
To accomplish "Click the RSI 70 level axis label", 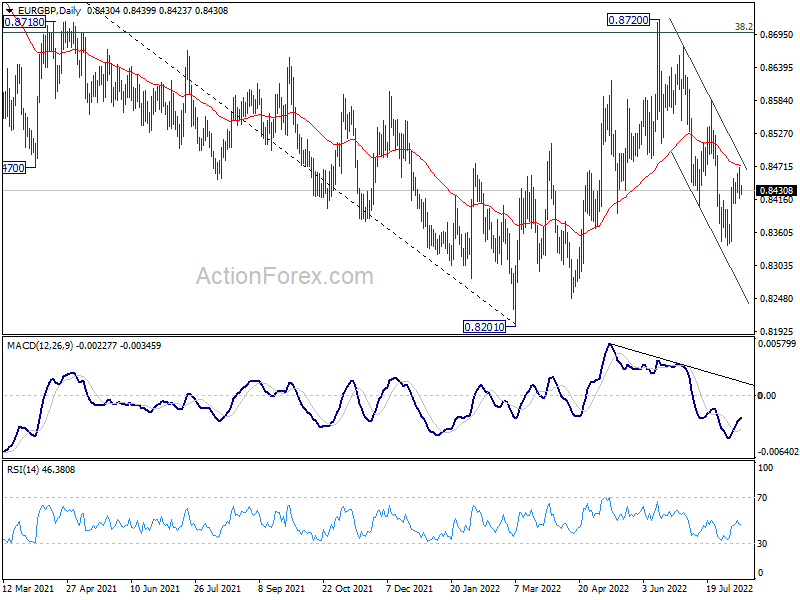I will [762, 497].
